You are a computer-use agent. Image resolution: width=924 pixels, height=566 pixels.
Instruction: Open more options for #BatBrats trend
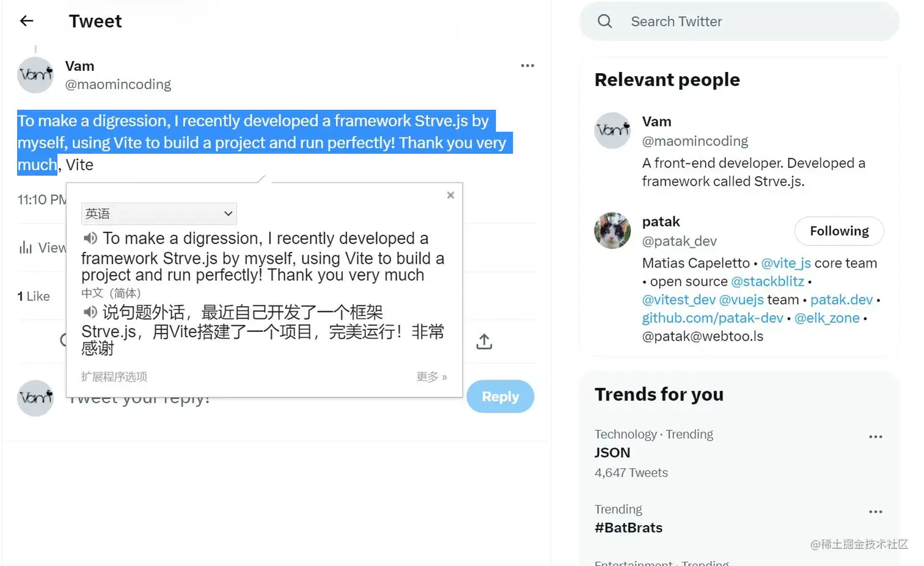[x=876, y=512]
